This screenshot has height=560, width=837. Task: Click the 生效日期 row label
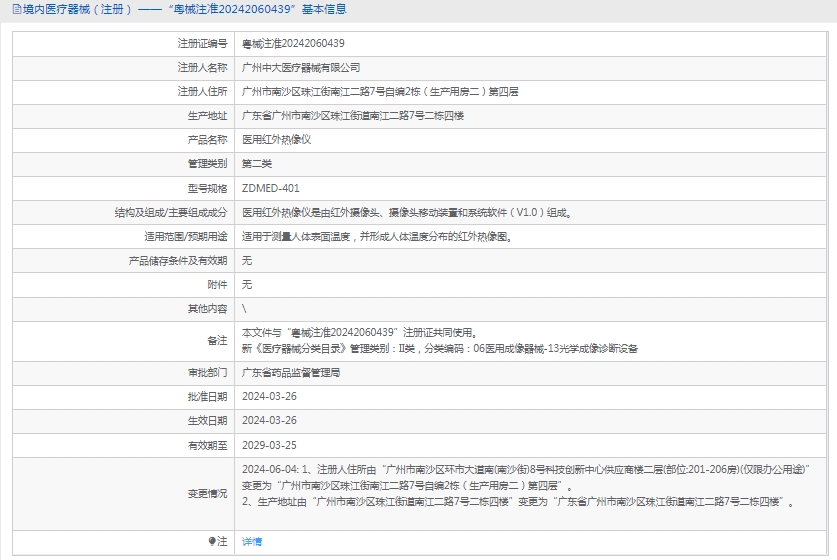(x=207, y=421)
